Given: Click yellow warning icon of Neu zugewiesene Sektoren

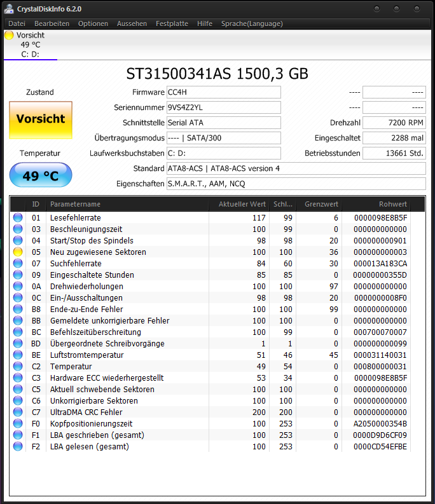Looking at the screenshot, I should pos(18,252).
